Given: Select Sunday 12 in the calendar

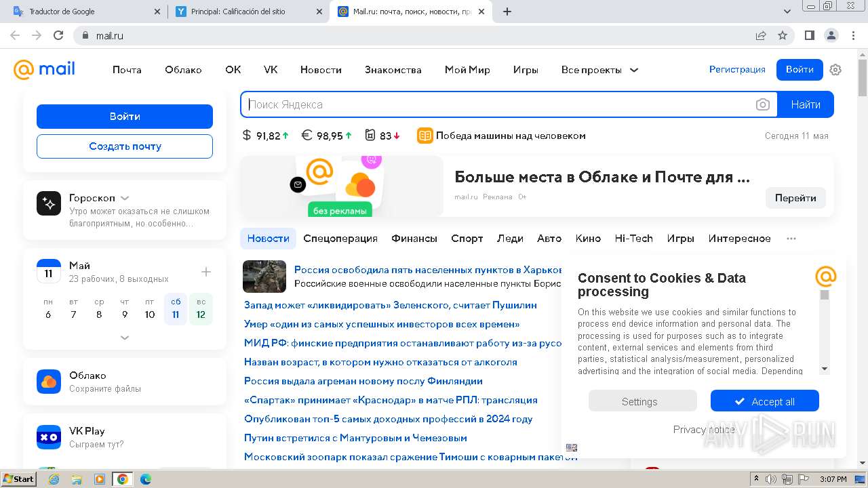Looking at the screenshot, I should 201,308.
